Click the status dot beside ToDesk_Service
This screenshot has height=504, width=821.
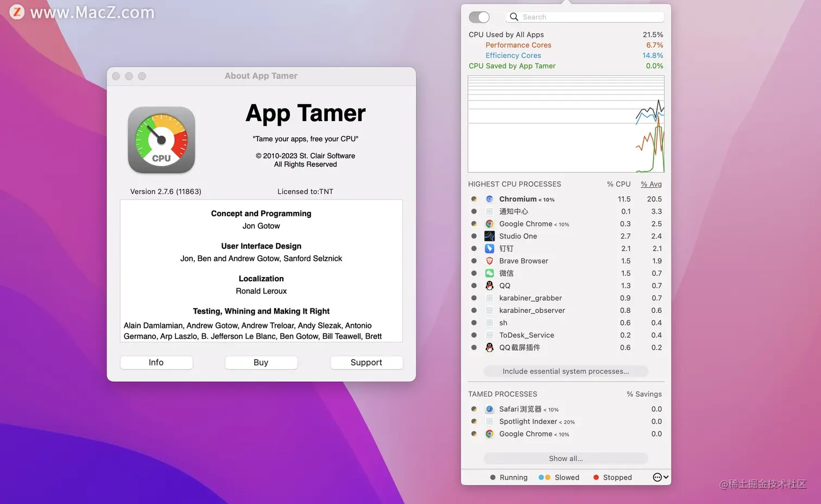pyautogui.click(x=474, y=335)
